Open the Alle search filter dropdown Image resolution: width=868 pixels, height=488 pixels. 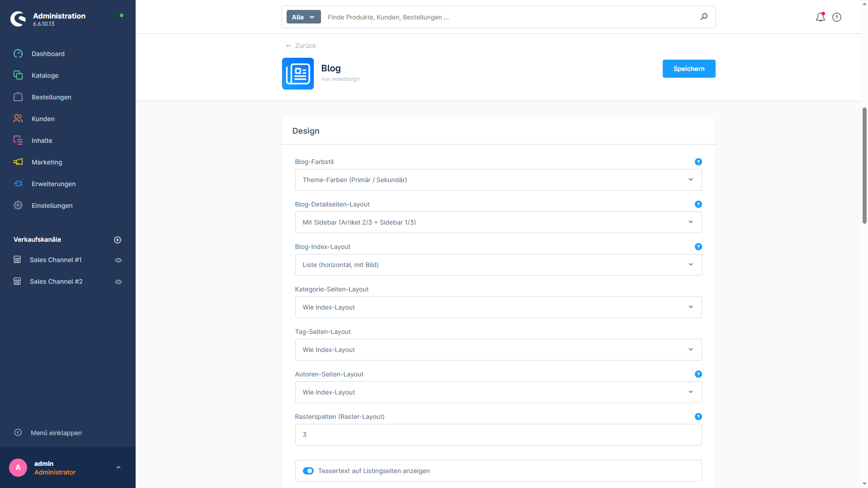click(x=303, y=17)
